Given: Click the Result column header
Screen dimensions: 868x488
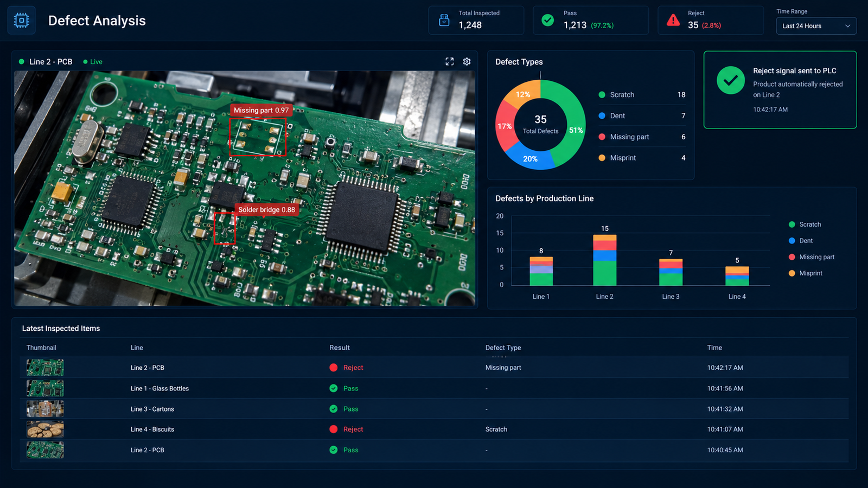Looking at the screenshot, I should pyautogui.click(x=340, y=348).
